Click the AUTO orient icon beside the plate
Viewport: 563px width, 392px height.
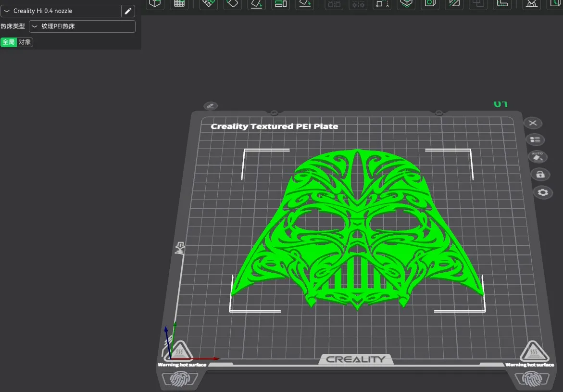[x=538, y=157]
